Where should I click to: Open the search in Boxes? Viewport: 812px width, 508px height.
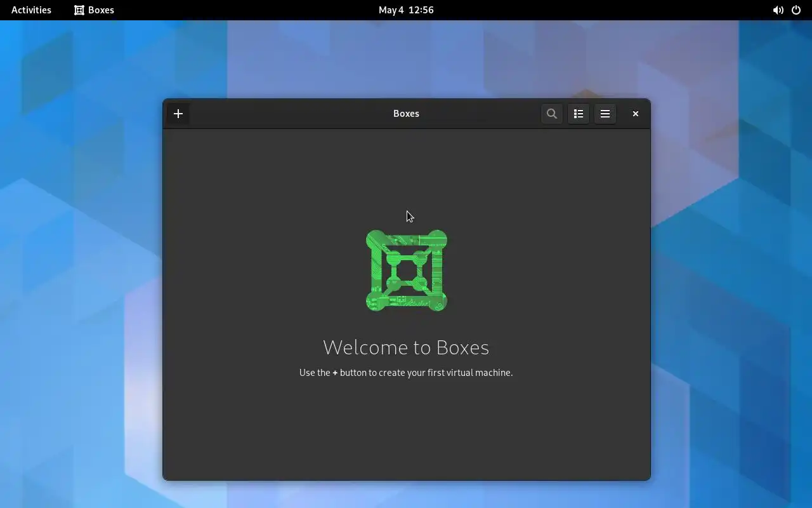552,114
